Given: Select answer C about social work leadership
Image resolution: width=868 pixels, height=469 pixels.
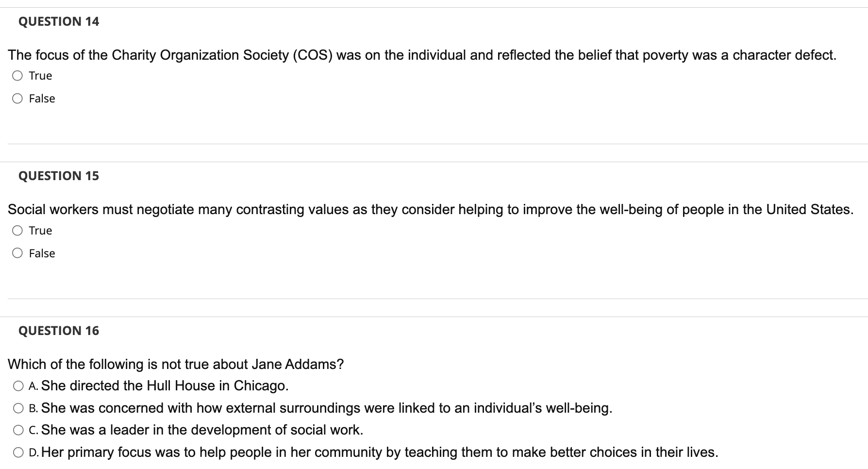Looking at the screenshot, I should (x=17, y=430).
